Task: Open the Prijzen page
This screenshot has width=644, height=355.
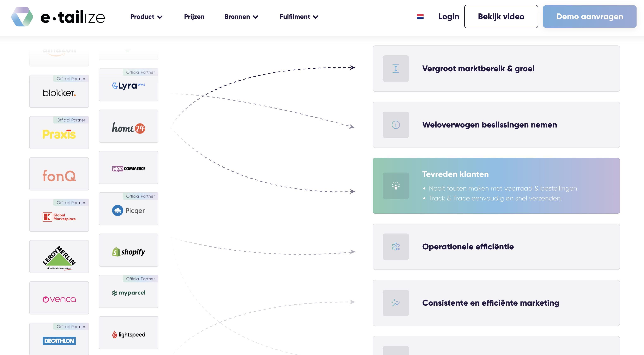Action: (194, 17)
